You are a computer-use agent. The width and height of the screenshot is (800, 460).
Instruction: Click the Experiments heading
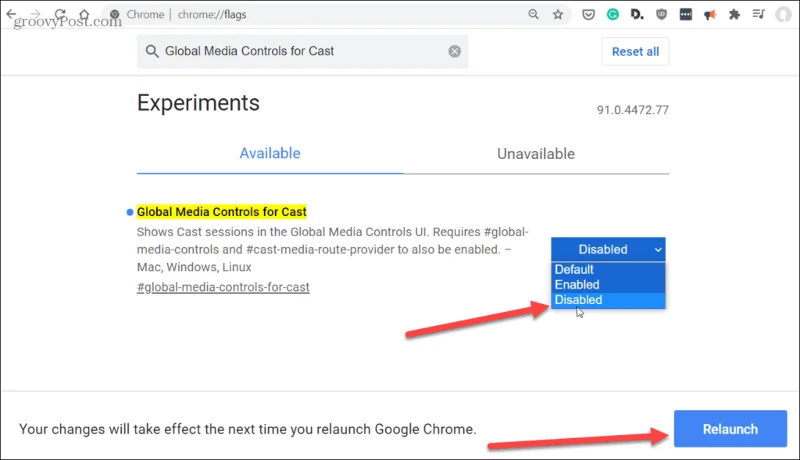click(198, 103)
